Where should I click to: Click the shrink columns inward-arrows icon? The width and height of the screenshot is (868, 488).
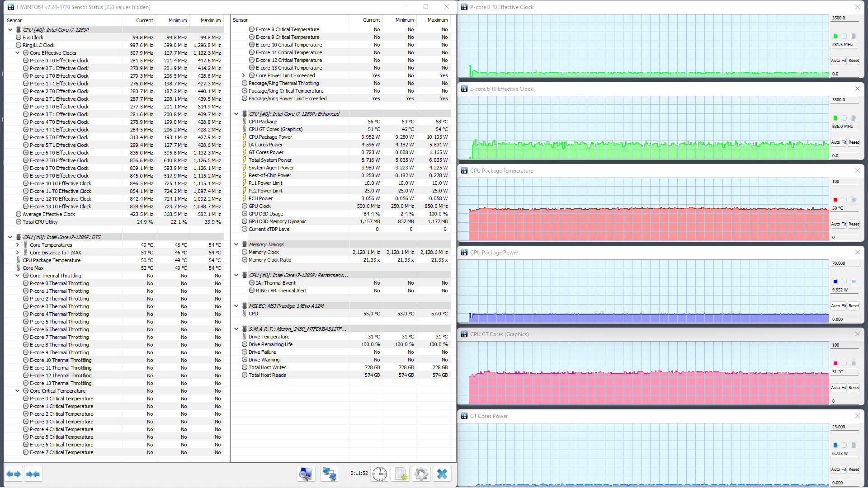pos(33,474)
